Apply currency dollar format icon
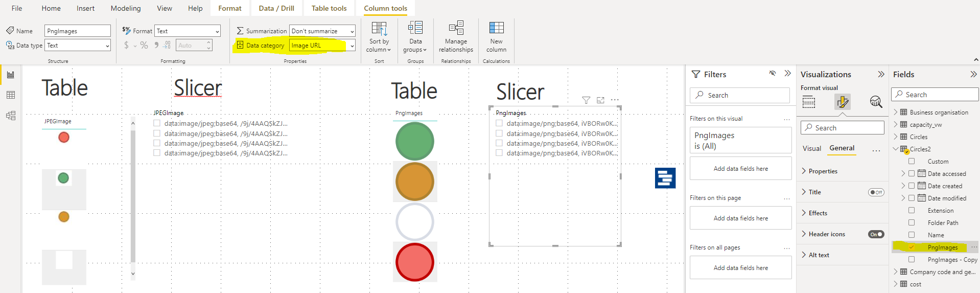 tap(126, 46)
